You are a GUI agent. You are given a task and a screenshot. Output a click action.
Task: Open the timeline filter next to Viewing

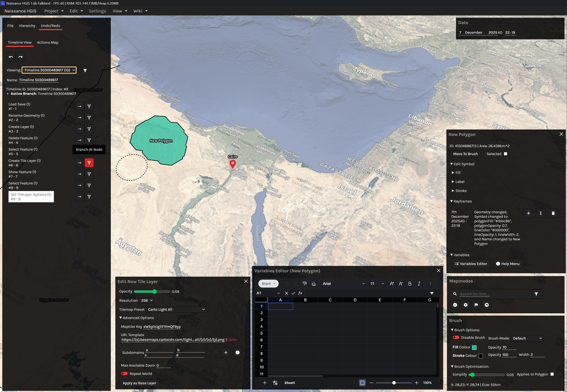click(85, 70)
